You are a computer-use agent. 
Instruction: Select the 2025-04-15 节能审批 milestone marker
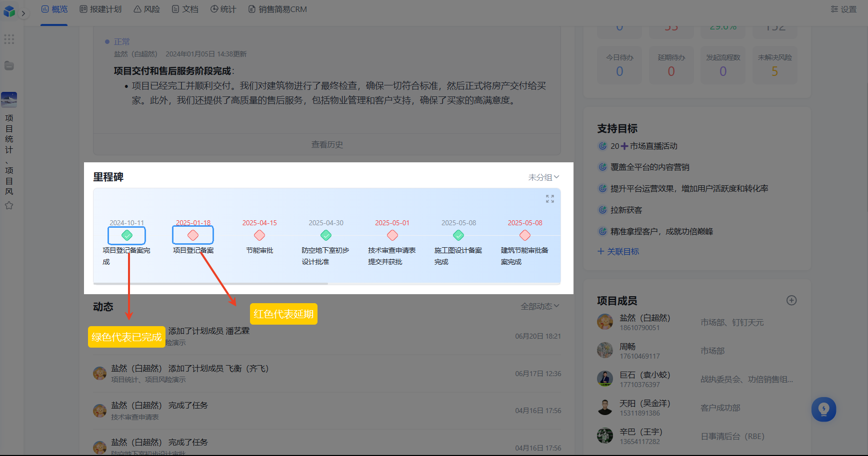(259, 235)
